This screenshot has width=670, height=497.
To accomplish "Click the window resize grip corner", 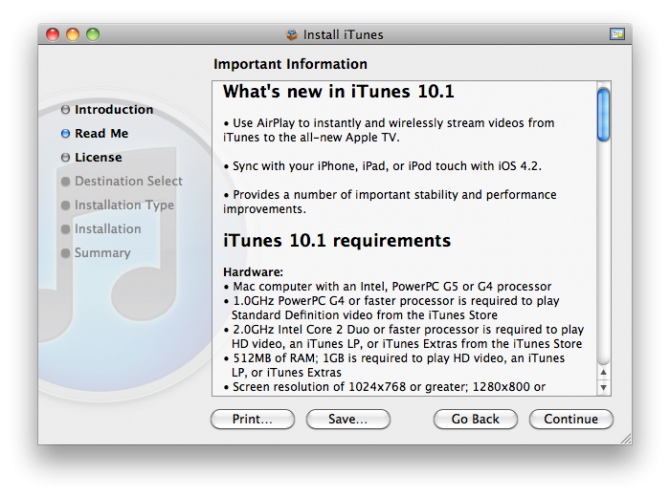I will click(626, 438).
